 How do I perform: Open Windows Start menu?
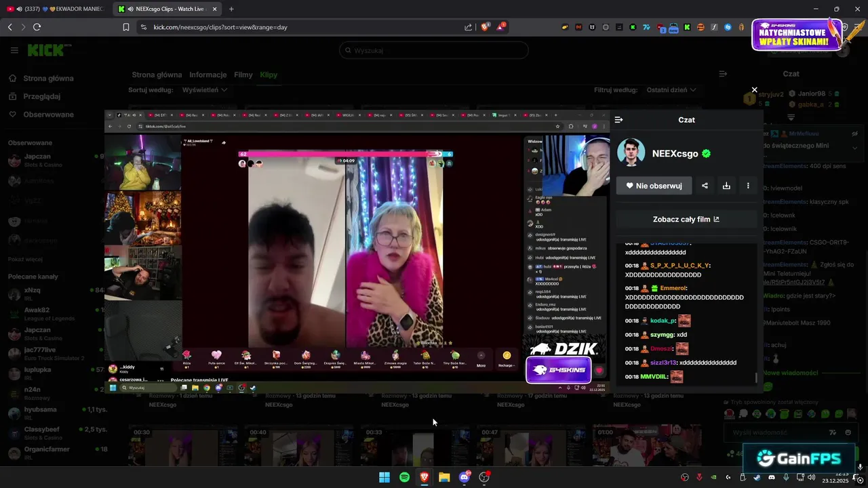384,477
